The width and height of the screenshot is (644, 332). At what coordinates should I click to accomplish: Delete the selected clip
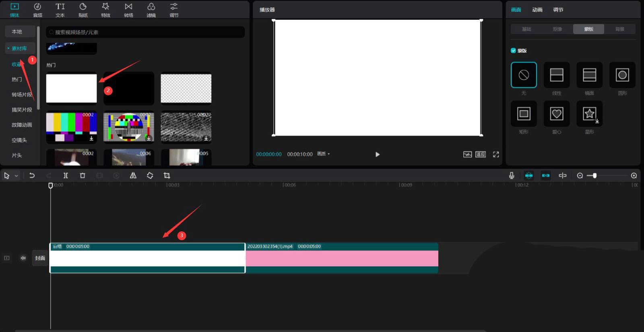83,175
